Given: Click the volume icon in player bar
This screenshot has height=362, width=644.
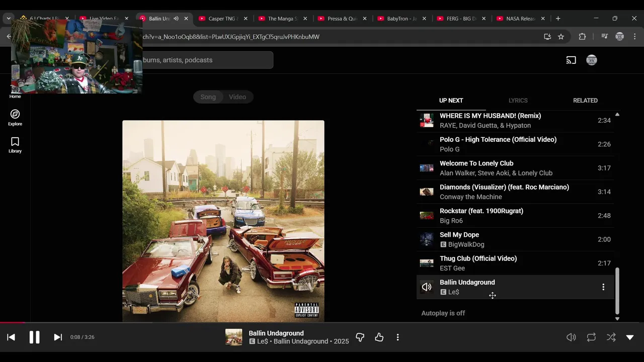Looking at the screenshot, I should [571, 337].
